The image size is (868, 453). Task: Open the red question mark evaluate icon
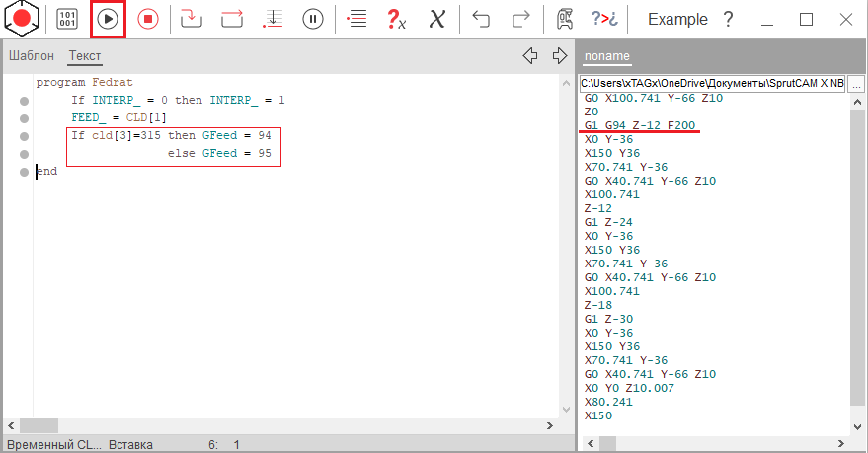coord(396,19)
